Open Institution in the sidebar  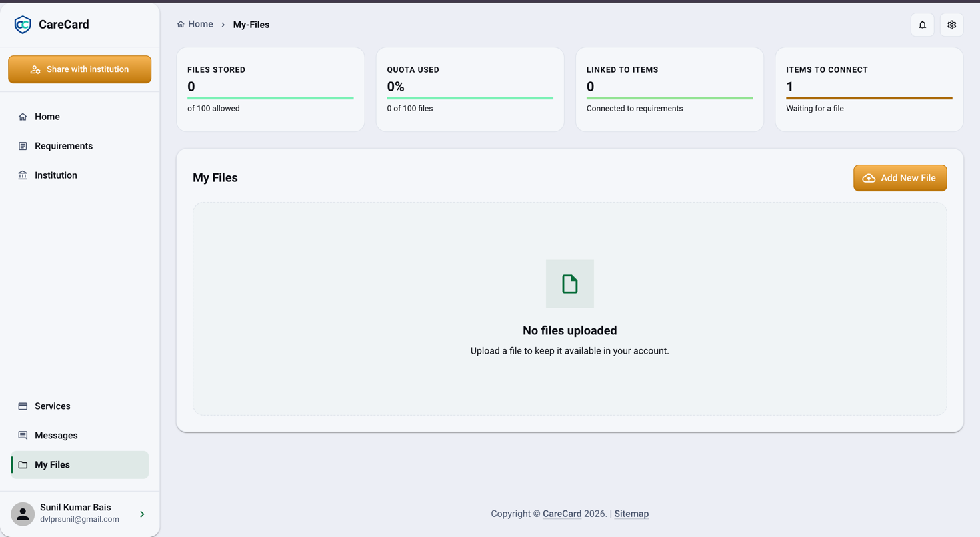click(x=80, y=175)
